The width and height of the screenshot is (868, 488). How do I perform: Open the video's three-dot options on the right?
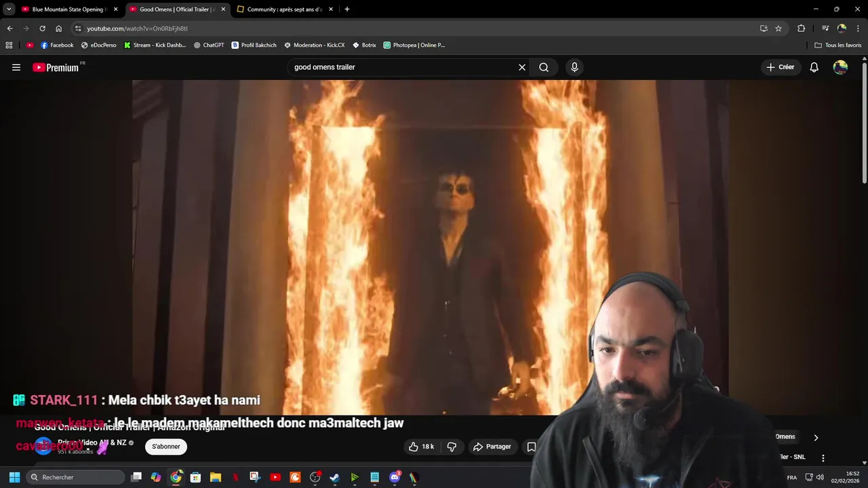click(823, 458)
